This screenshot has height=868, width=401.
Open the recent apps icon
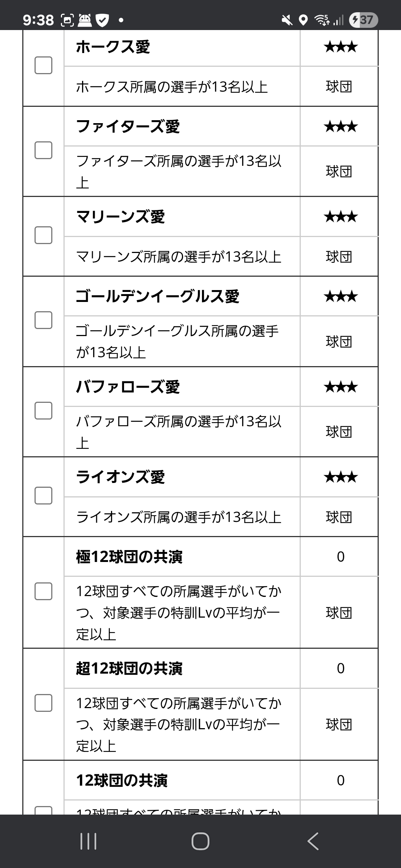(88, 841)
